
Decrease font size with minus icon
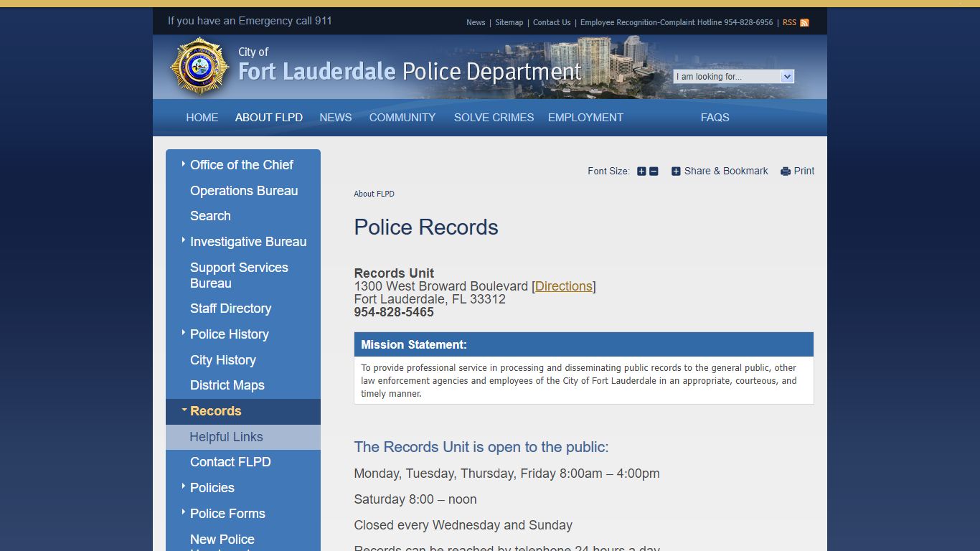point(654,171)
